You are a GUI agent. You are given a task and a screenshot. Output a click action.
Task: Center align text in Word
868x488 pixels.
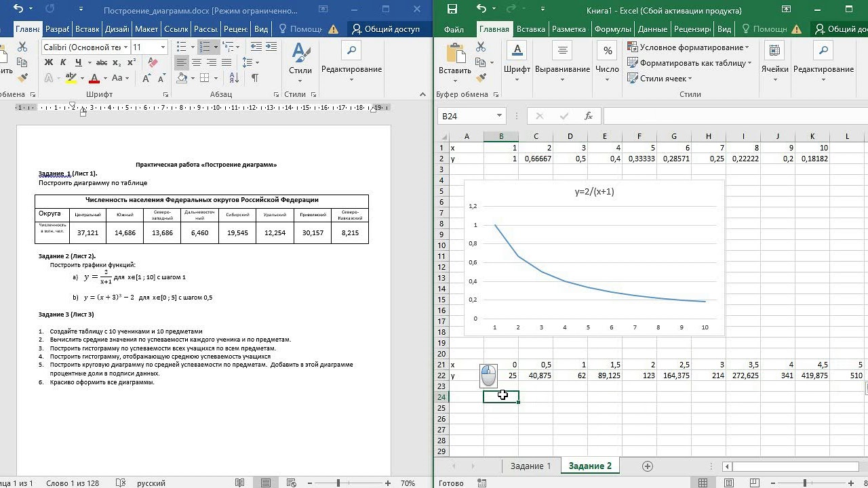pos(197,62)
